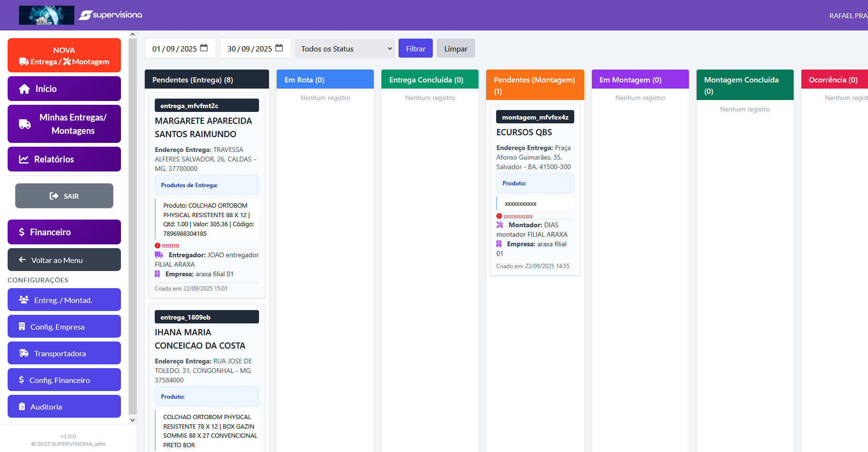Click the Limpar button
The image size is (868, 452).
455,48
